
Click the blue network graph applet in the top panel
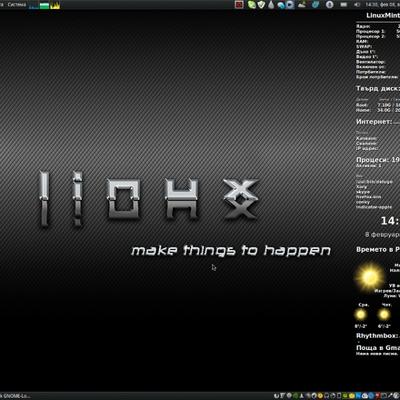click(x=33, y=5)
